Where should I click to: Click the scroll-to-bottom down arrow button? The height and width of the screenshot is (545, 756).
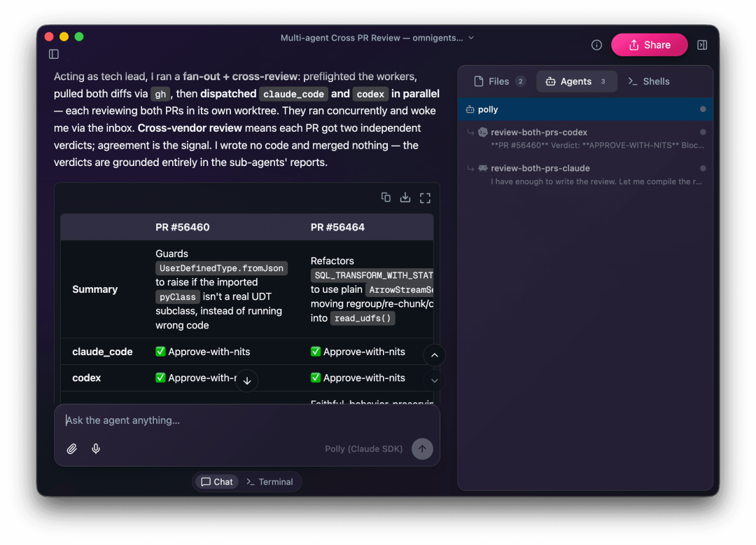[247, 381]
